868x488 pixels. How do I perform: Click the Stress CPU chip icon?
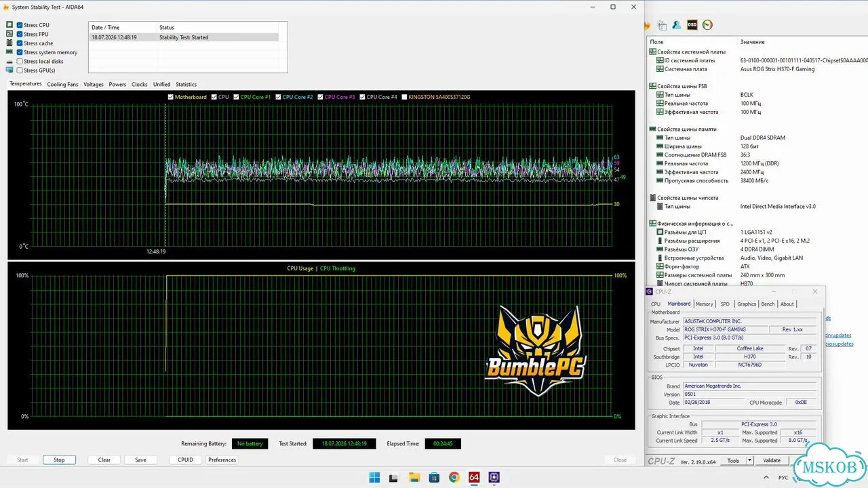[9, 25]
